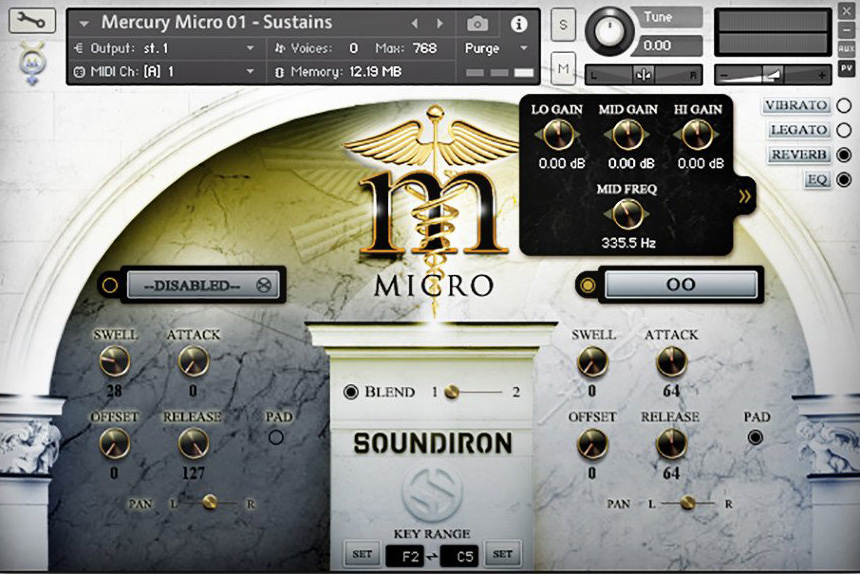The width and height of the screenshot is (860, 574).
Task: Open the Output st. 1 dropdown
Action: (165, 48)
